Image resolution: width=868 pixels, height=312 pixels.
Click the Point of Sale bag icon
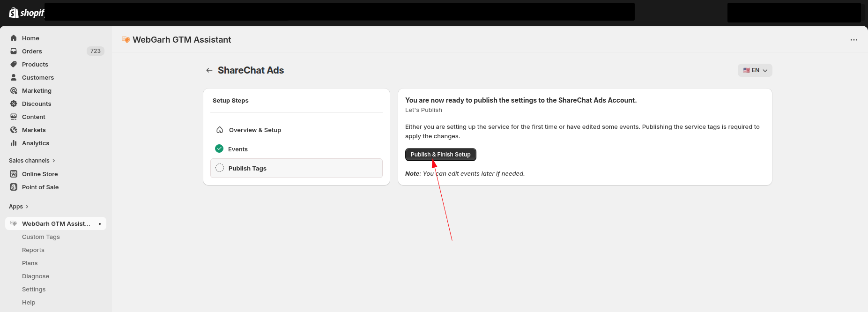(x=14, y=187)
